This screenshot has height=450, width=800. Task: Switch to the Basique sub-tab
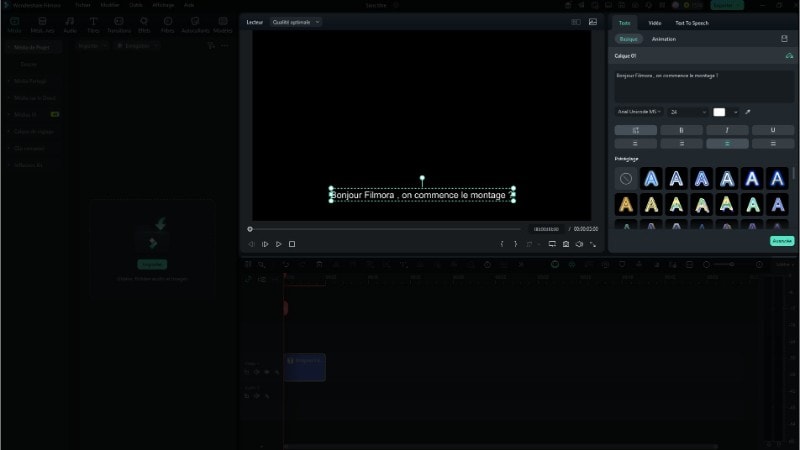click(629, 39)
